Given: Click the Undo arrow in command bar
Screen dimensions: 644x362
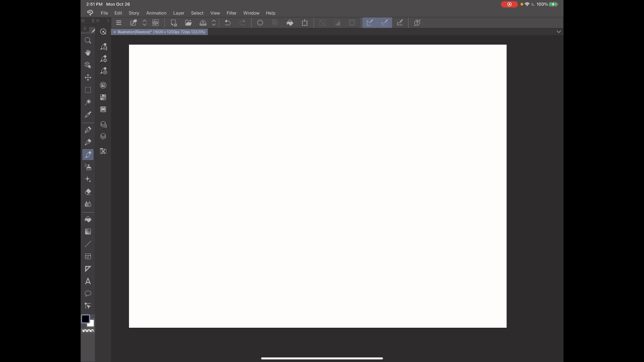Looking at the screenshot, I should [228, 23].
